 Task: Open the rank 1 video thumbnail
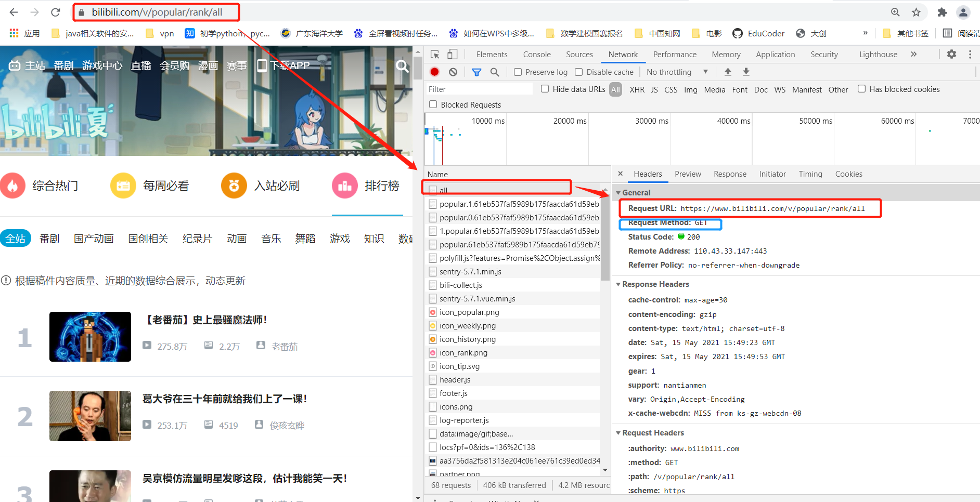(x=90, y=337)
